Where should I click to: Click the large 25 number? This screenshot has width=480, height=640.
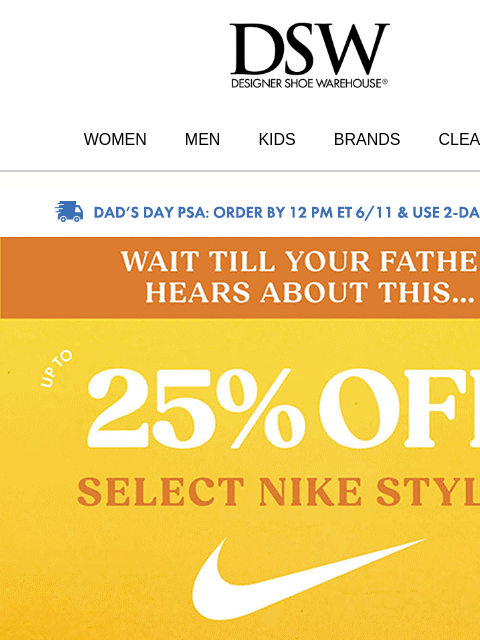click(150, 408)
